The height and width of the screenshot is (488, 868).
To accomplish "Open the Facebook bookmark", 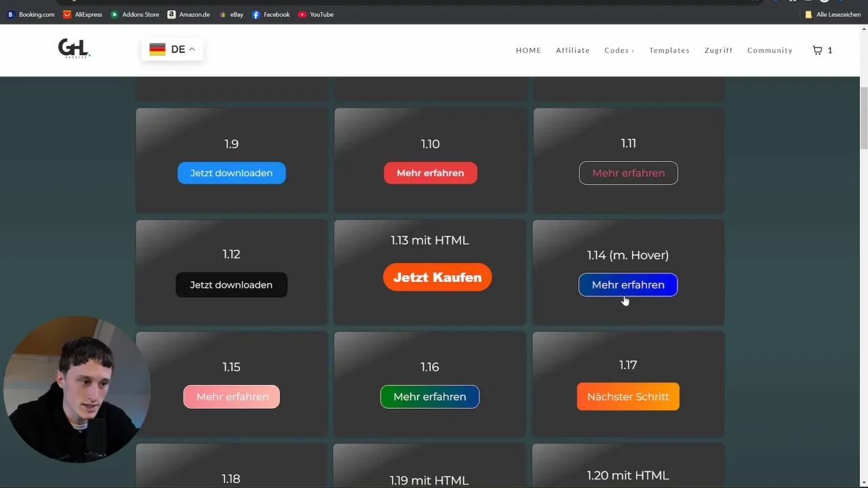I will pos(271,14).
